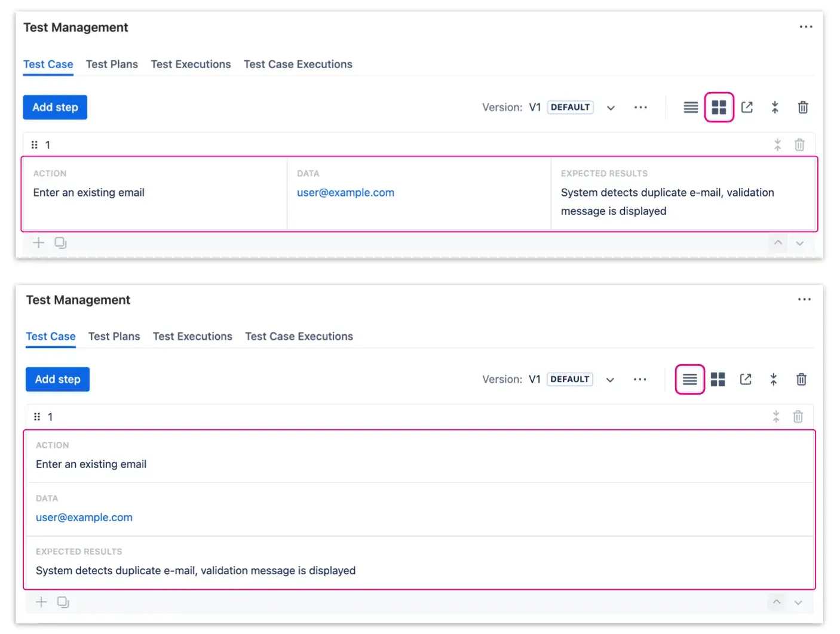Screen dimensions: 840x634
Task: Open the user@example.com link
Action: [x=345, y=192]
